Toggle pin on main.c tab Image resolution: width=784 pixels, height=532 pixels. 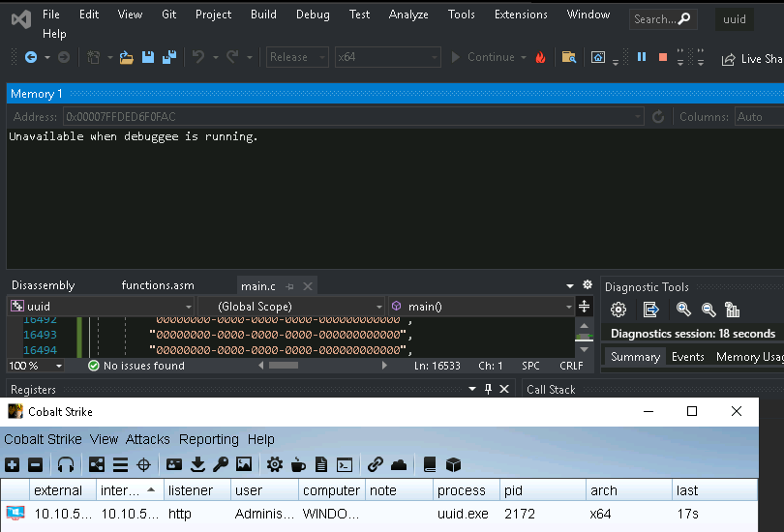pyautogui.click(x=289, y=286)
